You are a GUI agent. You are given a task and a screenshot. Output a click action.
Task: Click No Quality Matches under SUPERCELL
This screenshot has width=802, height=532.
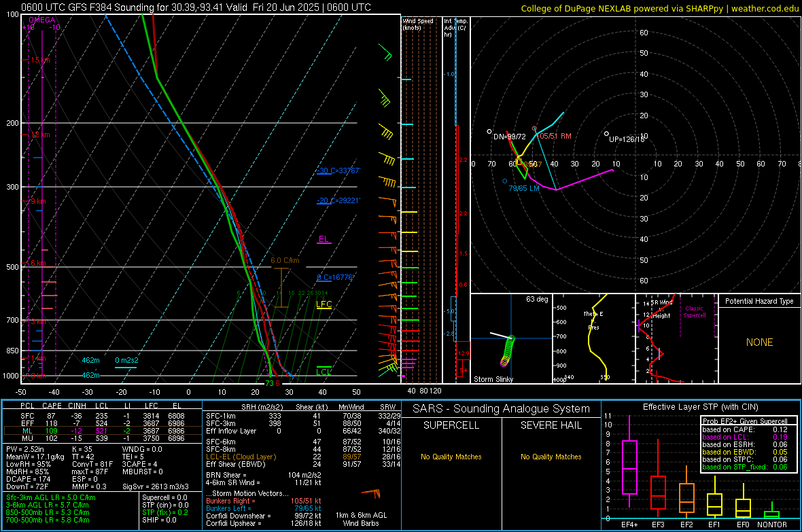pos(451,457)
